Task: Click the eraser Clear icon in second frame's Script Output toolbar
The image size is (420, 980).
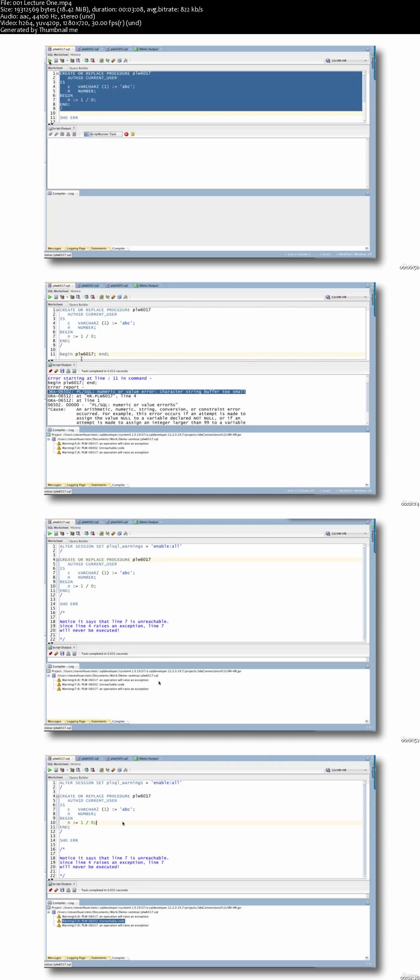Action: tap(56, 371)
